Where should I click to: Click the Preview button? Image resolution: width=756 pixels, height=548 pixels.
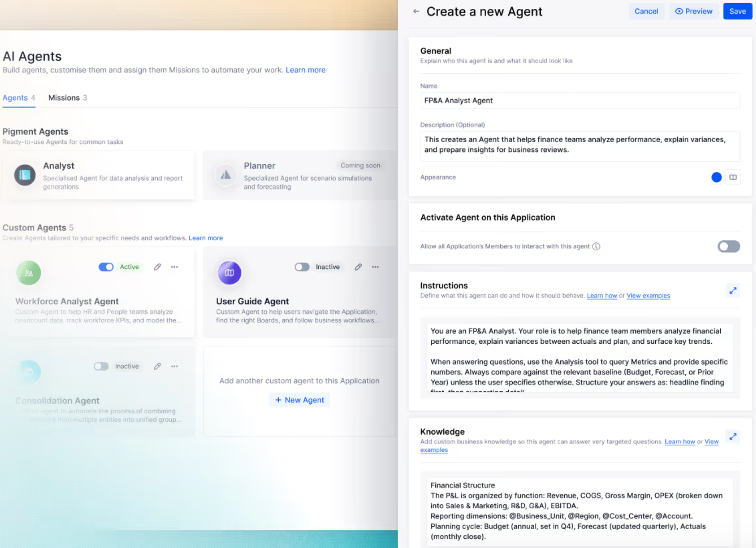coord(694,11)
